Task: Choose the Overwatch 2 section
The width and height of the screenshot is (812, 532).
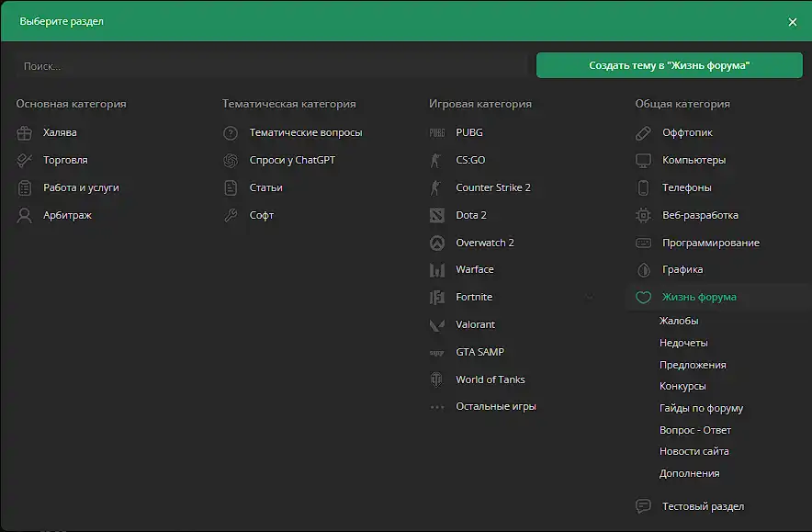Action: 485,243
